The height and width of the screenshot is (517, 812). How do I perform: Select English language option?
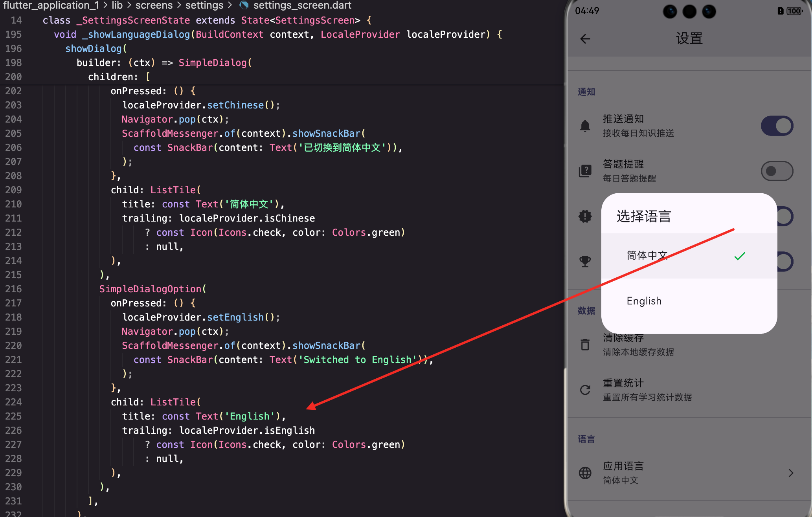(x=689, y=301)
